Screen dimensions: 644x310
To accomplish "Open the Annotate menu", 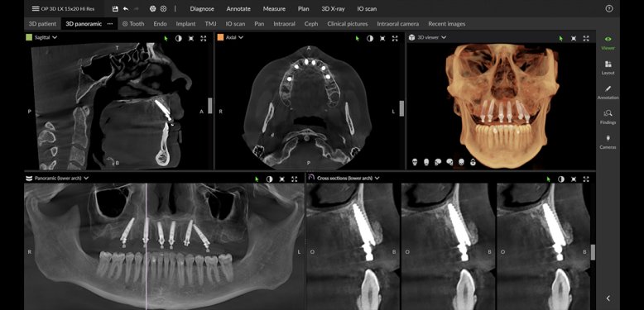I will pyautogui.click(x=238, y=8).
